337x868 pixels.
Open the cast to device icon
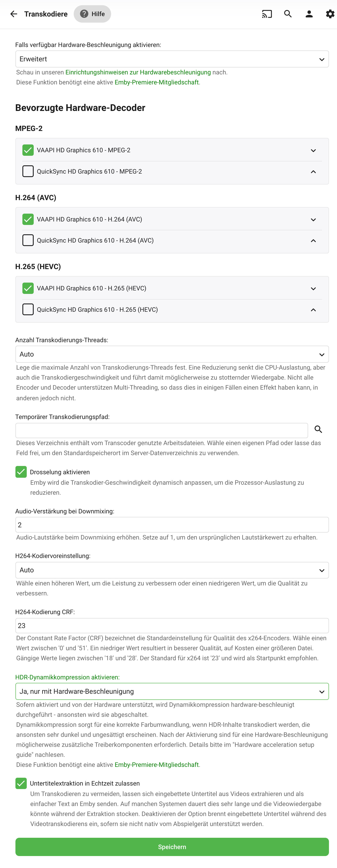(267, 14)
